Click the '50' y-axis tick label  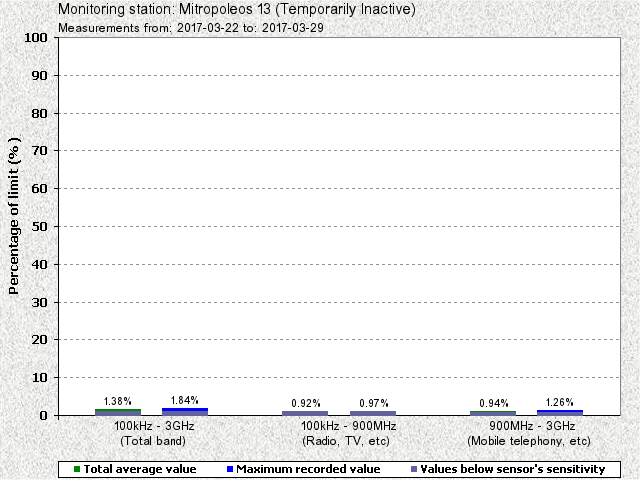40,227
